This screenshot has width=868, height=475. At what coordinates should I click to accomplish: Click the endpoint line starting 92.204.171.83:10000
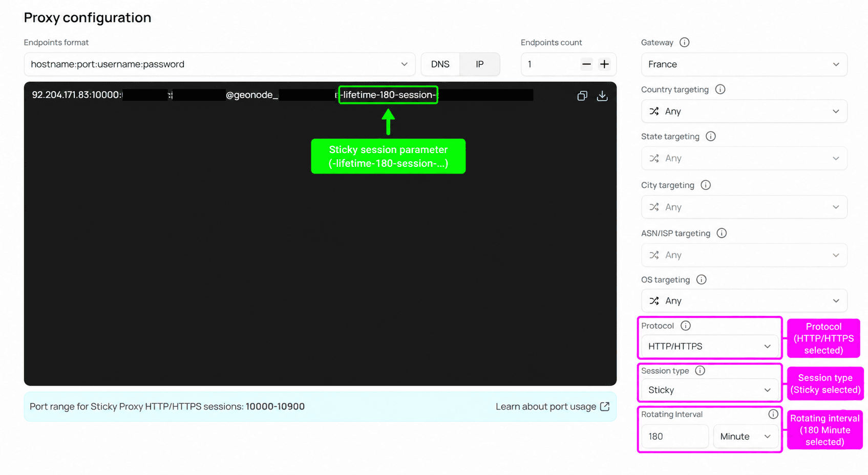282,95
